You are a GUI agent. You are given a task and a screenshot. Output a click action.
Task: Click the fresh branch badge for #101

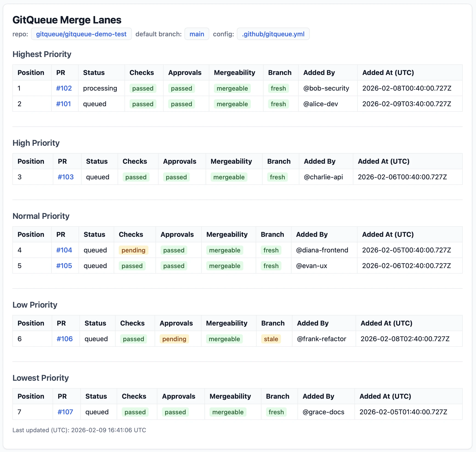tap(278, 104)
